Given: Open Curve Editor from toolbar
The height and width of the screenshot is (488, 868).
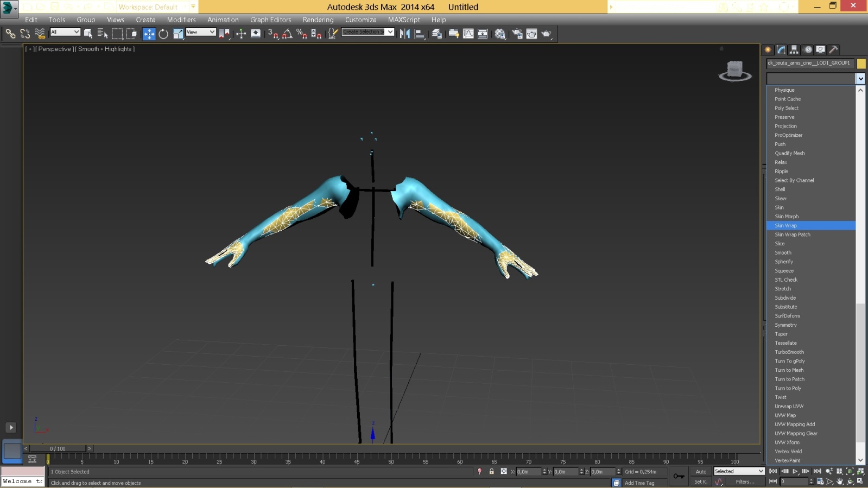Looking at the screenshot, I should [468, 34].
